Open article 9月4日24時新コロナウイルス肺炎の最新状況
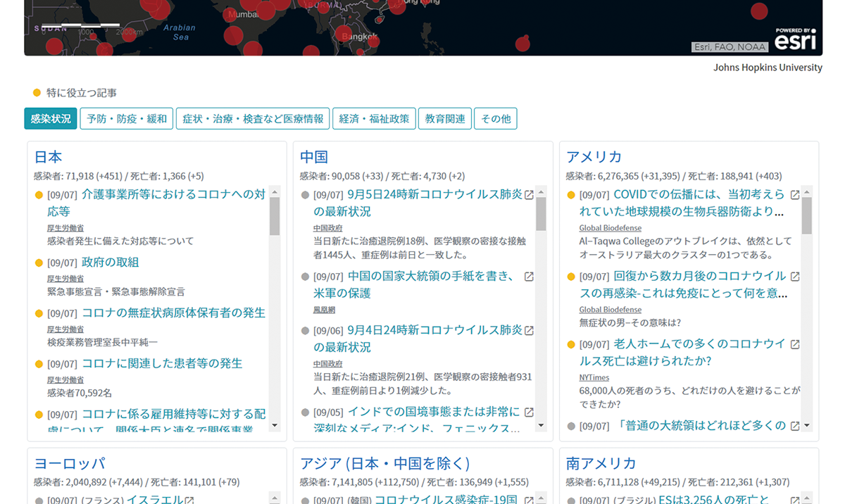 point(418,339)
